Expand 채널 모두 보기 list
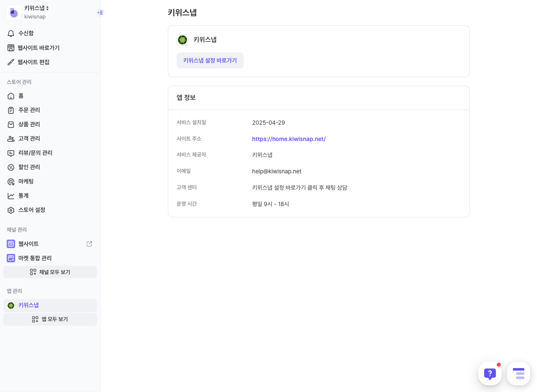This screenshot has height=392, width=537. 50,272
